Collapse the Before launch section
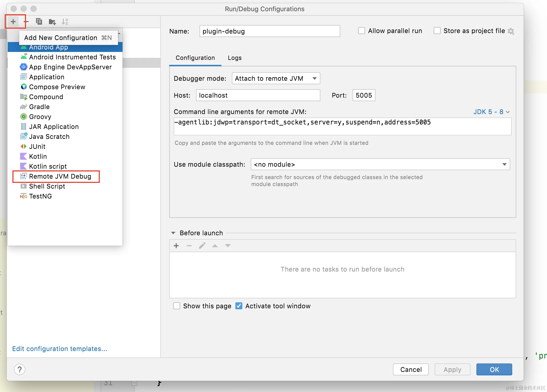This screenshot has width=547, height=392. pos(173,233)
